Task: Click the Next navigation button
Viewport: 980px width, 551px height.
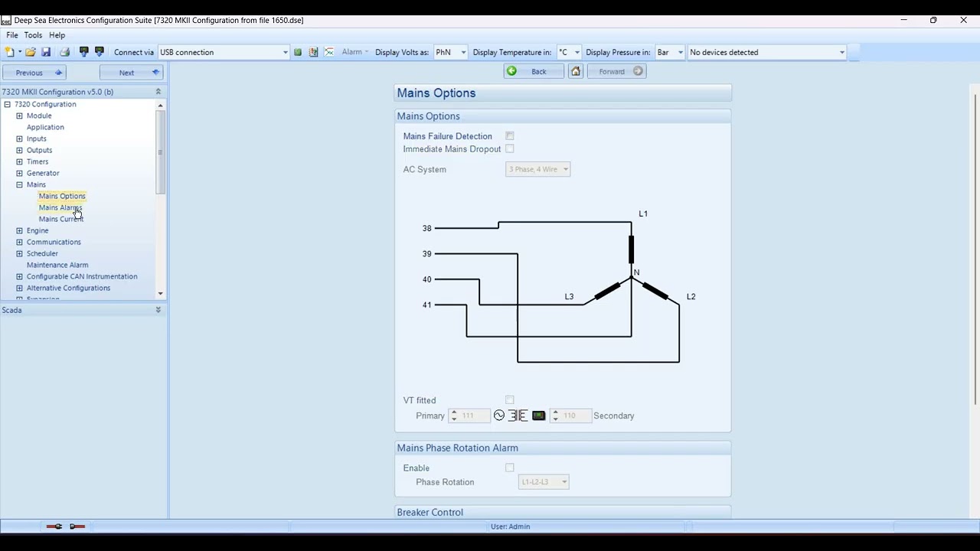Action: (x=131, y=73)
